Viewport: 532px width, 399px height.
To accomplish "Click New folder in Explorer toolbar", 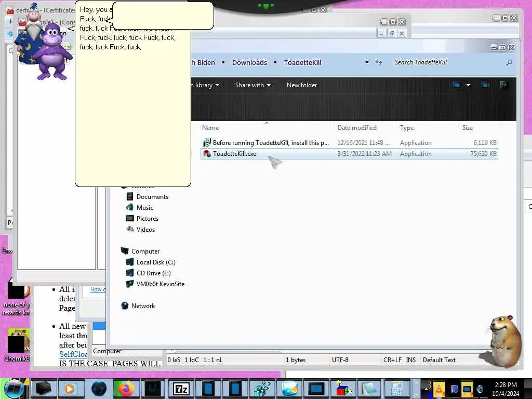I will click(x=302, y=85).
